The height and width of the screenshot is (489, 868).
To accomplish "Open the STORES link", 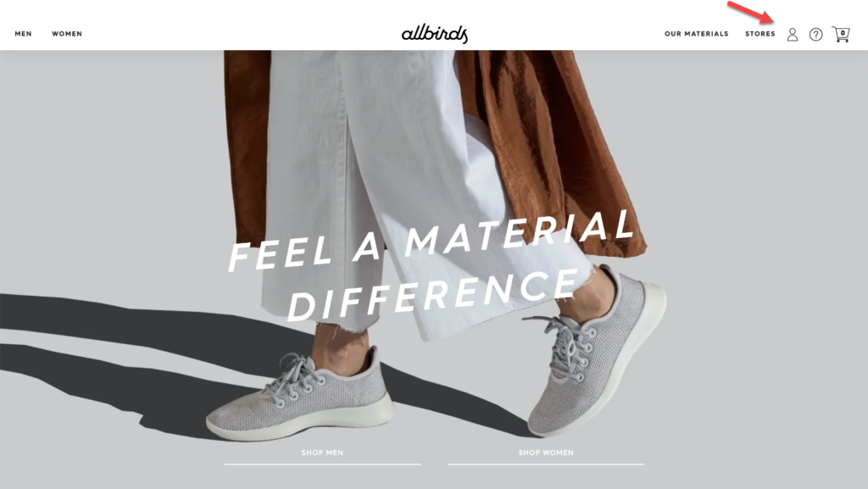I will click(x=760, y=34).
